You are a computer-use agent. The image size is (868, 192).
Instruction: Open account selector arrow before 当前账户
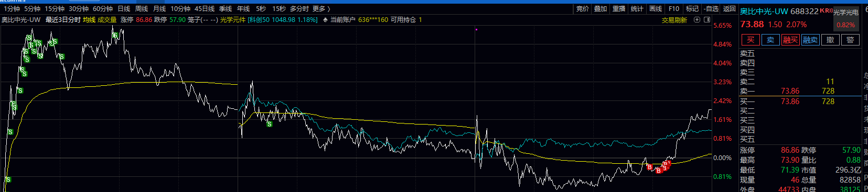(x=325, y=20)
